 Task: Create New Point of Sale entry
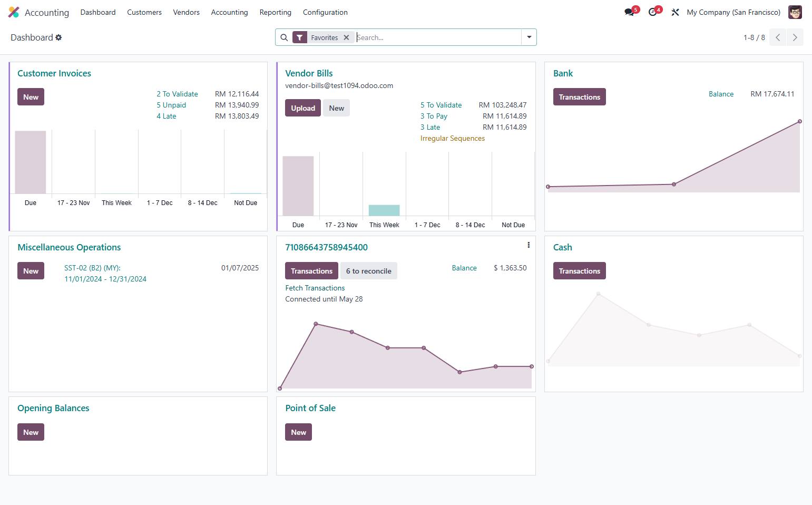(x=299, y=432)
